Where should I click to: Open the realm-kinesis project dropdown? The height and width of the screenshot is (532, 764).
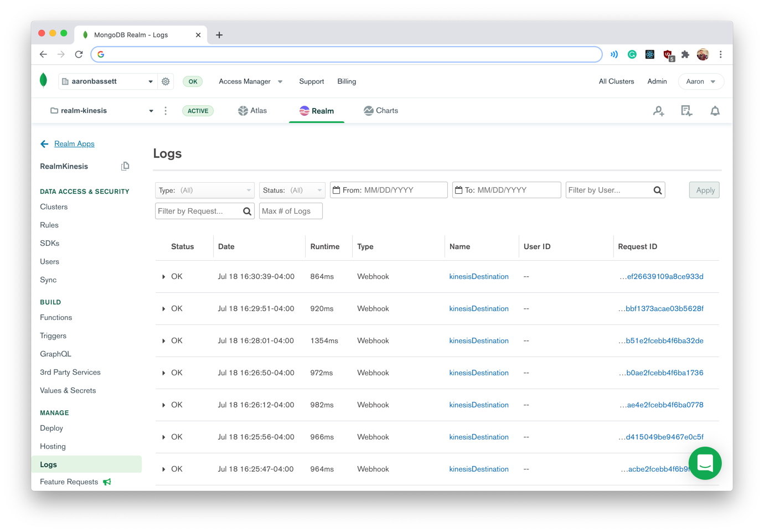[102, 111]
